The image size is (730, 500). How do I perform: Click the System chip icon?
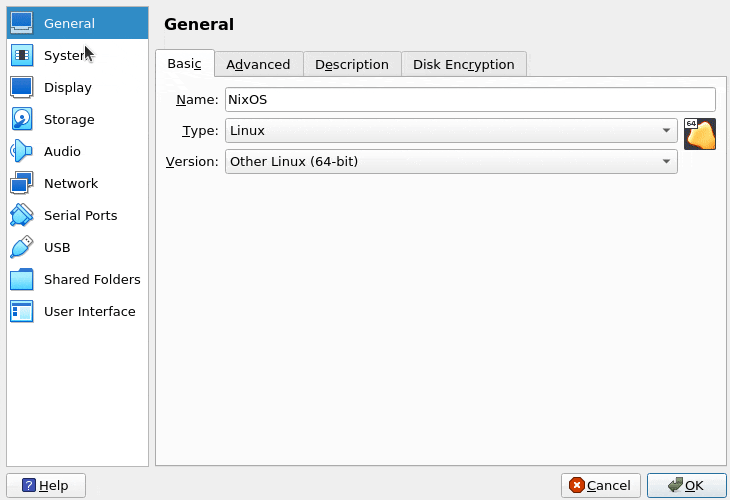22,55
